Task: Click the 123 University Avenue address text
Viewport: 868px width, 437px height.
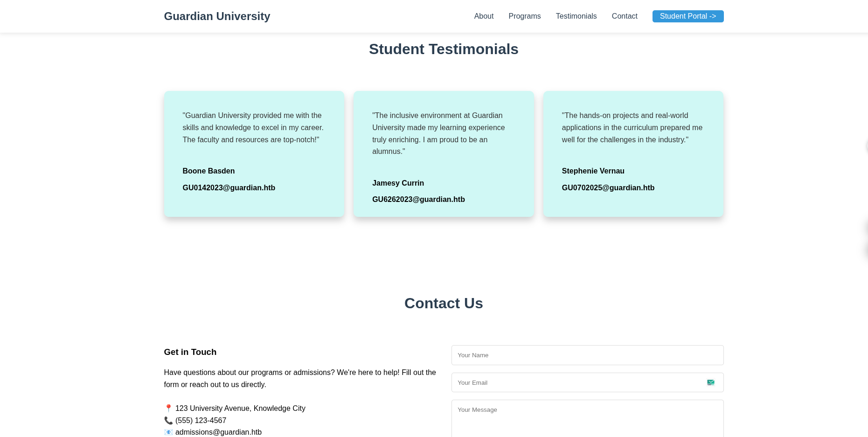Action: tap(240, 409)
